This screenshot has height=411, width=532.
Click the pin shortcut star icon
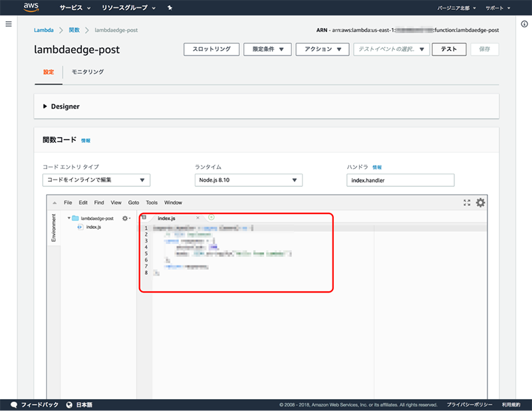170,7
